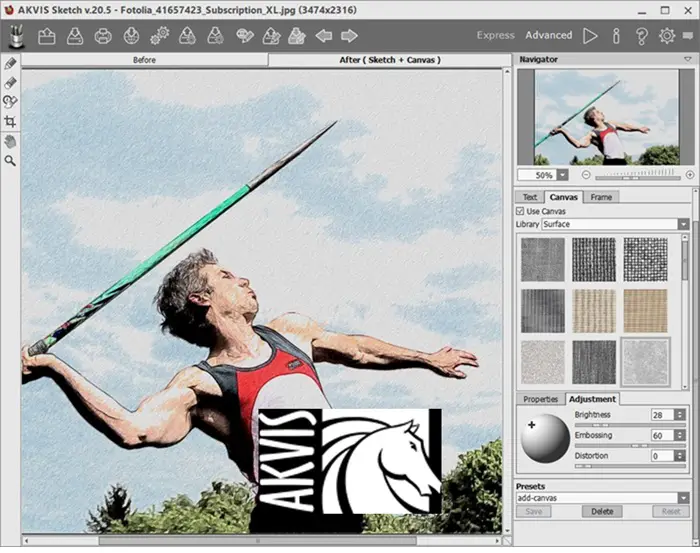Click the Import Presets toolbar icon
700x553 pixels.
[188, 36]
